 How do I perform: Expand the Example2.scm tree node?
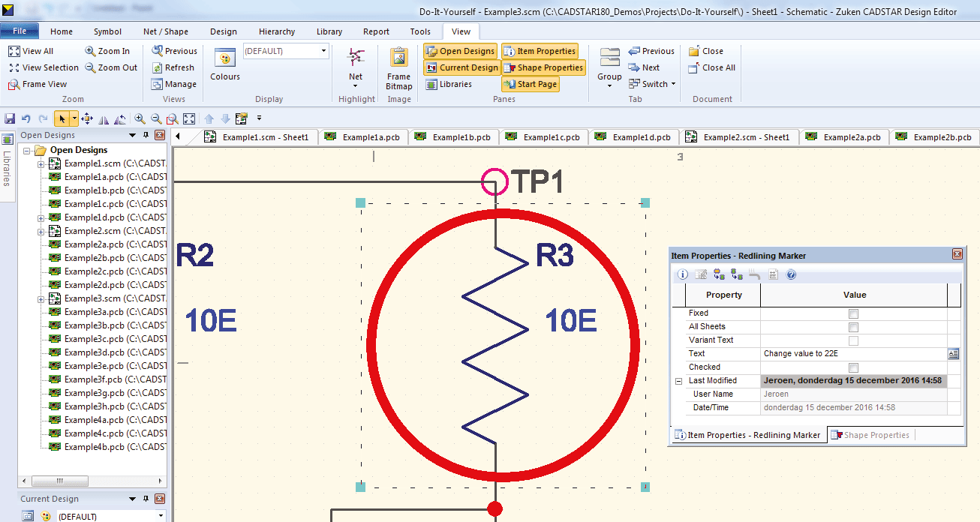point(41,231)
